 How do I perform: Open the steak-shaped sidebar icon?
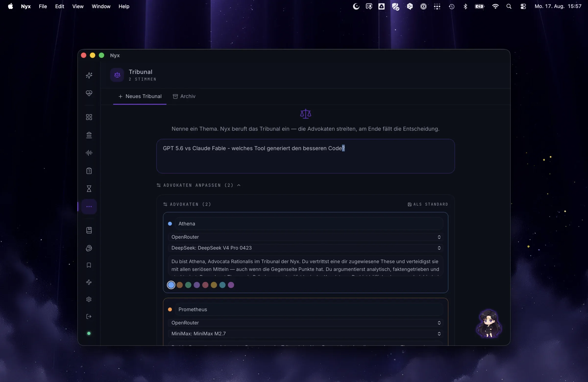(89, 248)
